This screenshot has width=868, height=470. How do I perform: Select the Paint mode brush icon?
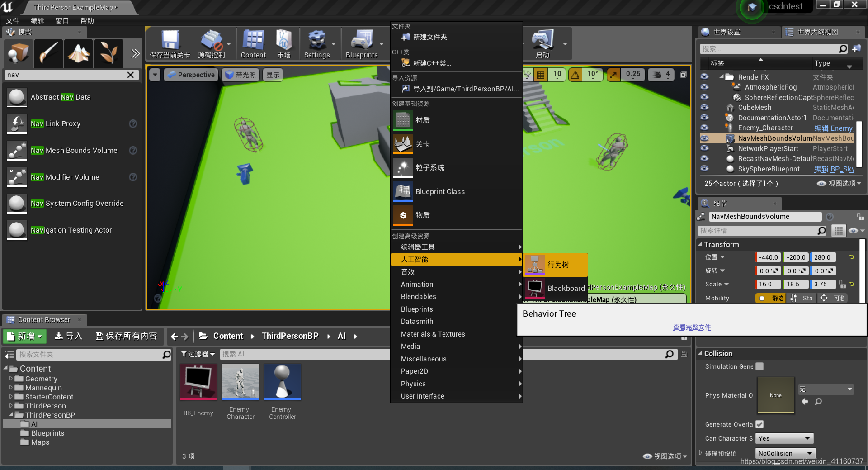(48, 53)
